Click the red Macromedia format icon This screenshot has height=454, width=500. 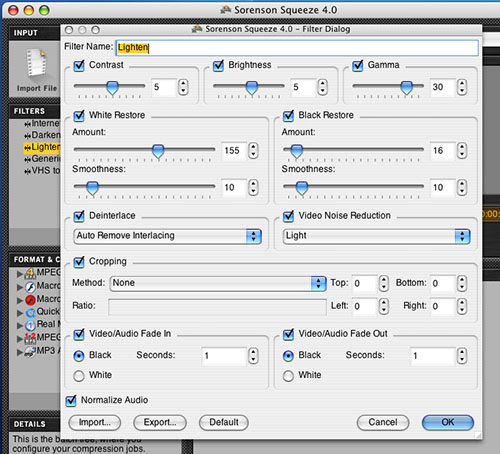click(30, 300)
